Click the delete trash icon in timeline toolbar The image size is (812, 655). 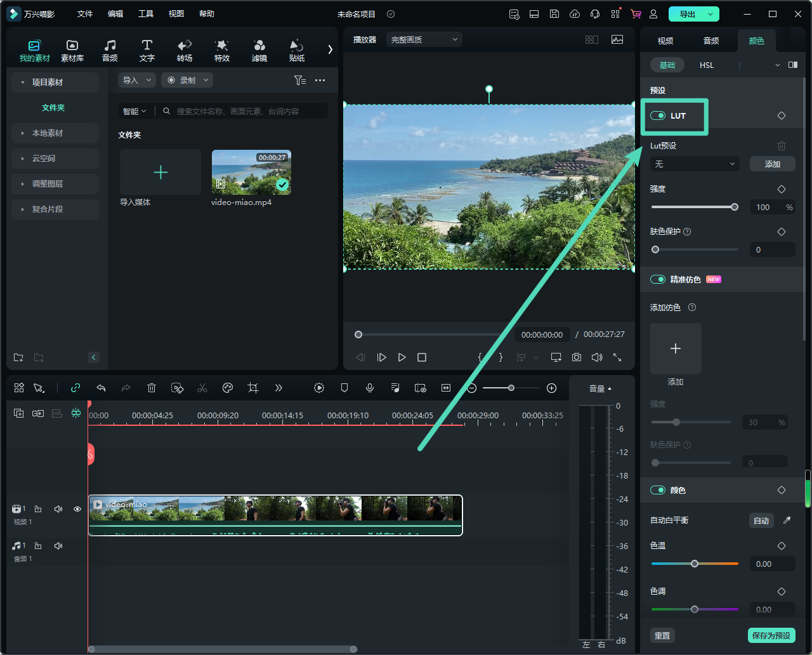(152, 388)
